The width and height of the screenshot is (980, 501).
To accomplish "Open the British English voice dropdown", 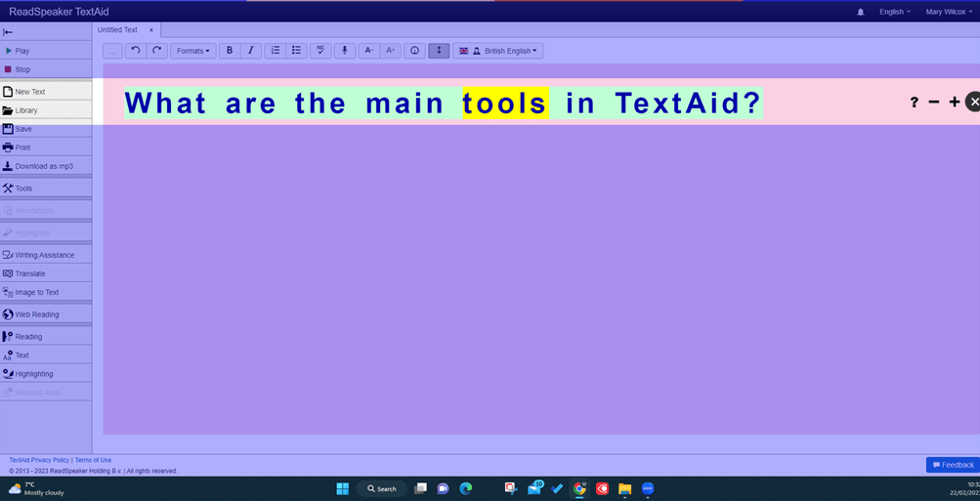I will point(498,51).
